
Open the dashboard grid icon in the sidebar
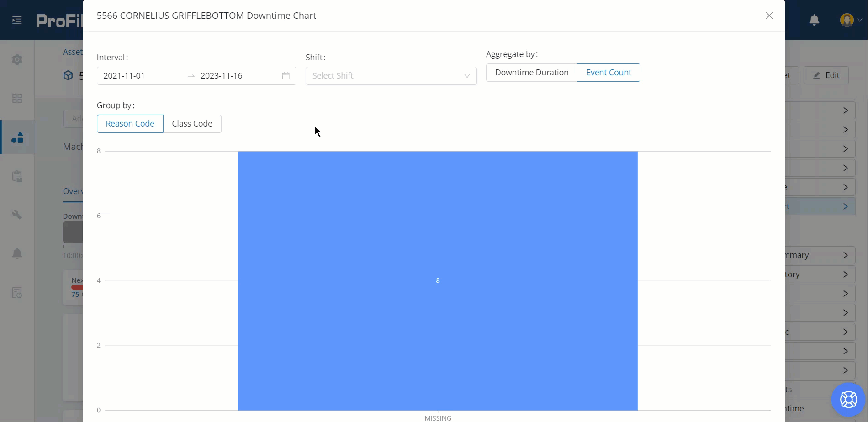(17, 98)
